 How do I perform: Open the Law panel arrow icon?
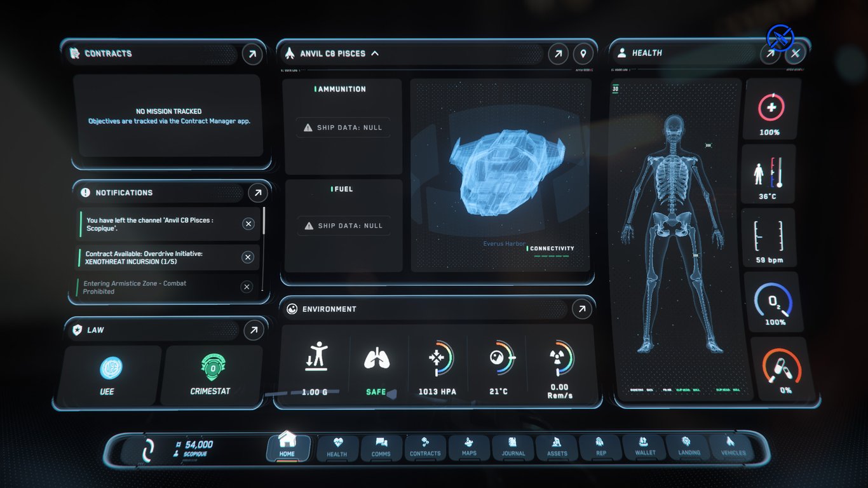tap(254, 330)
